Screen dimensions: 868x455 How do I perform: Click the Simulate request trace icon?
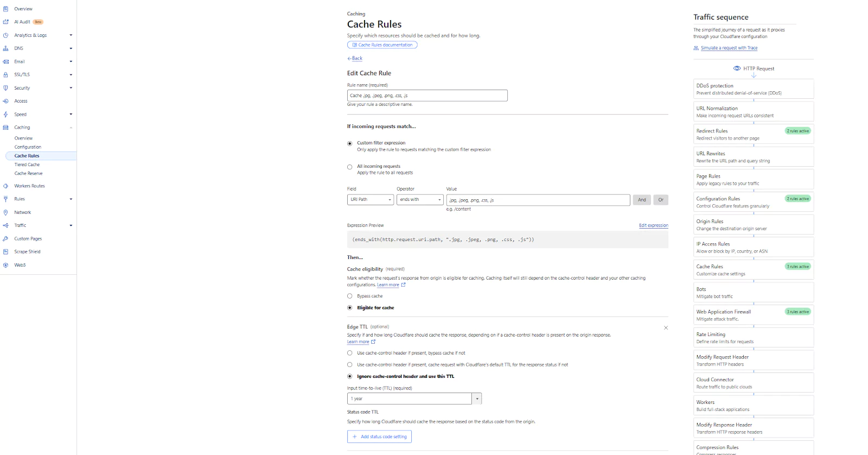coord(696,48)
